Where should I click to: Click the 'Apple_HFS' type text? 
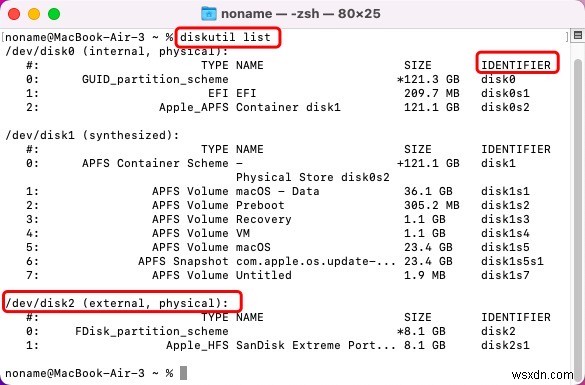197,345
